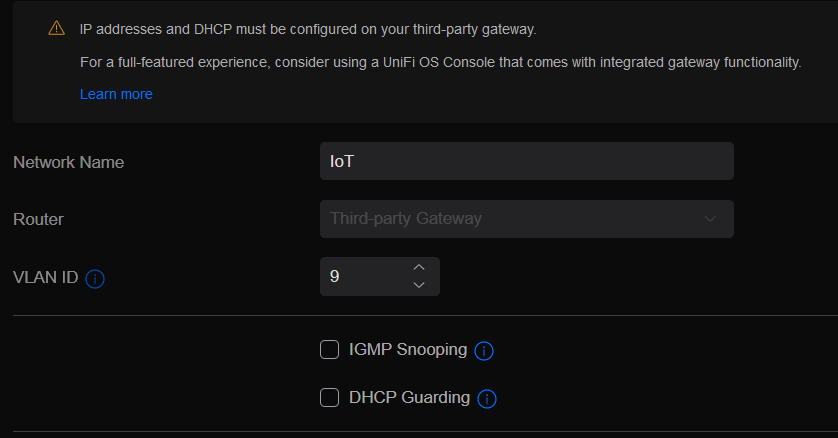Show info about IGMP Snooping
This screenshot has width=838, height=438.
point(484,351)
